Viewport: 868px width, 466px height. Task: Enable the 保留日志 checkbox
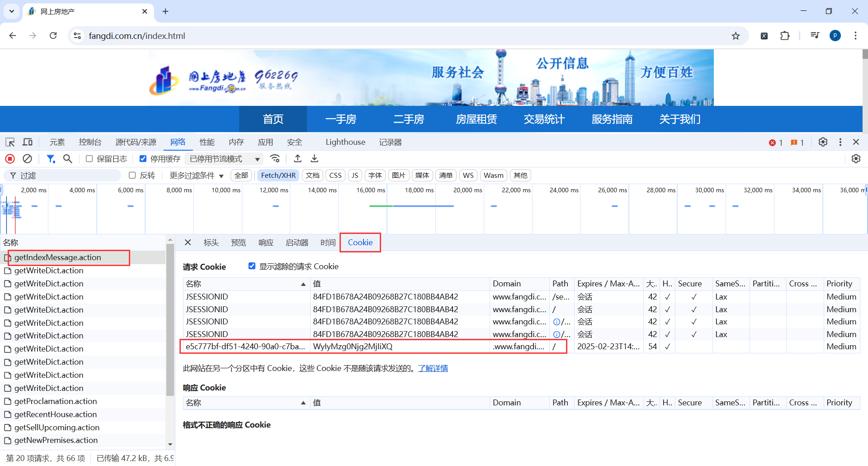click(x=89, y=159)
